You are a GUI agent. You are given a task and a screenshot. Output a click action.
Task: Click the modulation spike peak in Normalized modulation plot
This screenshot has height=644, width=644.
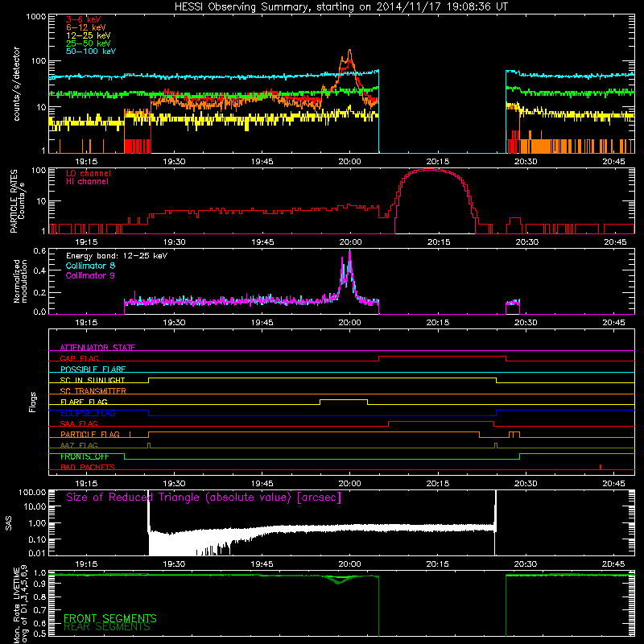(349, 251)
